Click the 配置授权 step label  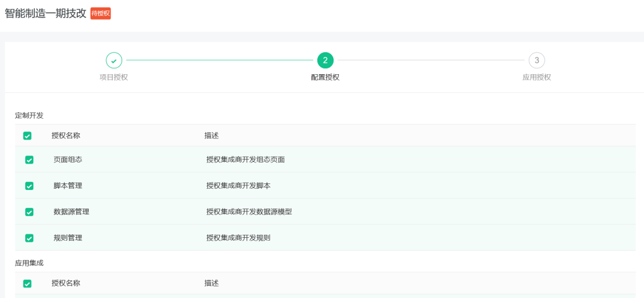click(326, 78)
